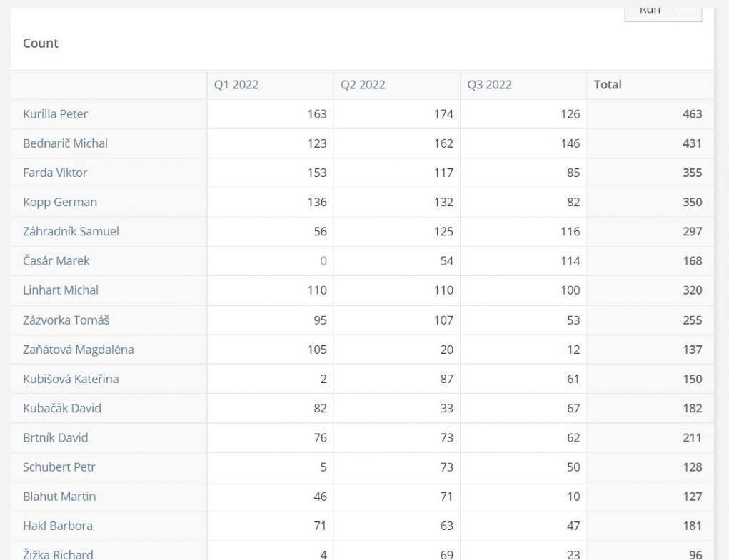Open Časár Marek link
729x560 pixels.
[x=56, y=261]
